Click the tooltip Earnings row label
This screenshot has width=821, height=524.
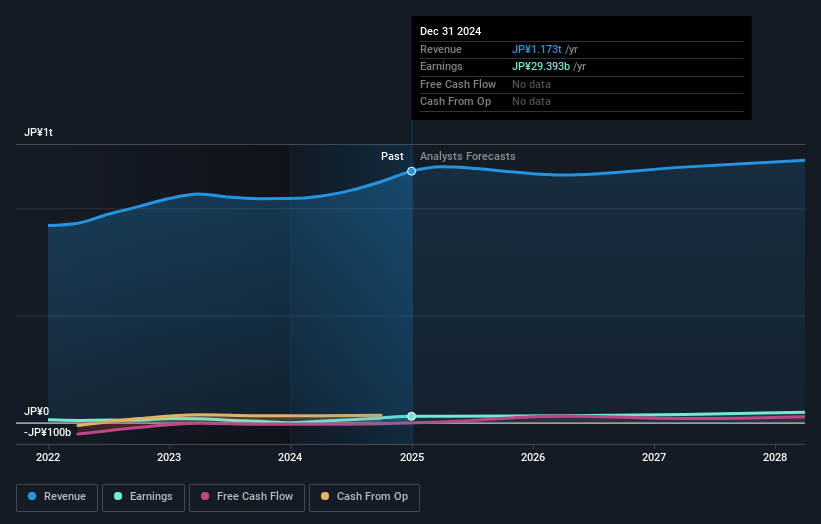[x=441, y=66]
